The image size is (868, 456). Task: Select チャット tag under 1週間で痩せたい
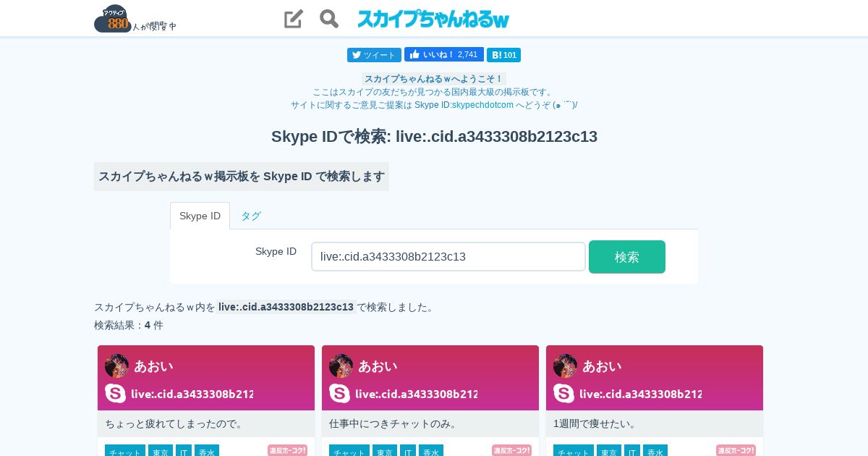tap(574, 451)
